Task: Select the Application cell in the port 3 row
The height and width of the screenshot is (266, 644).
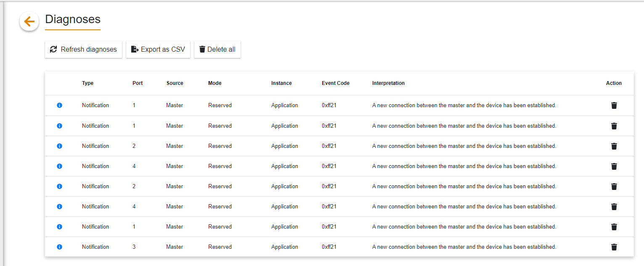Action: (285, 247)
